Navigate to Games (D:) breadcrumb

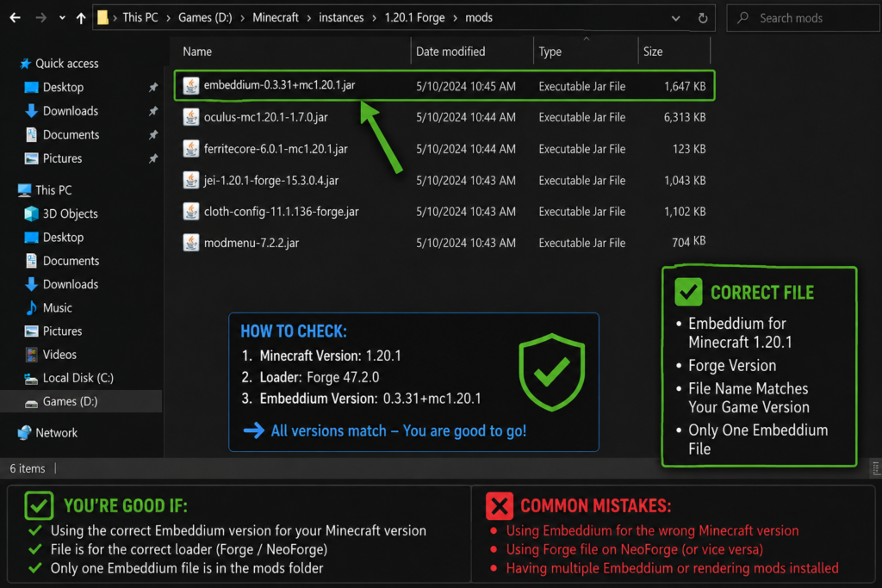(205, 17)
